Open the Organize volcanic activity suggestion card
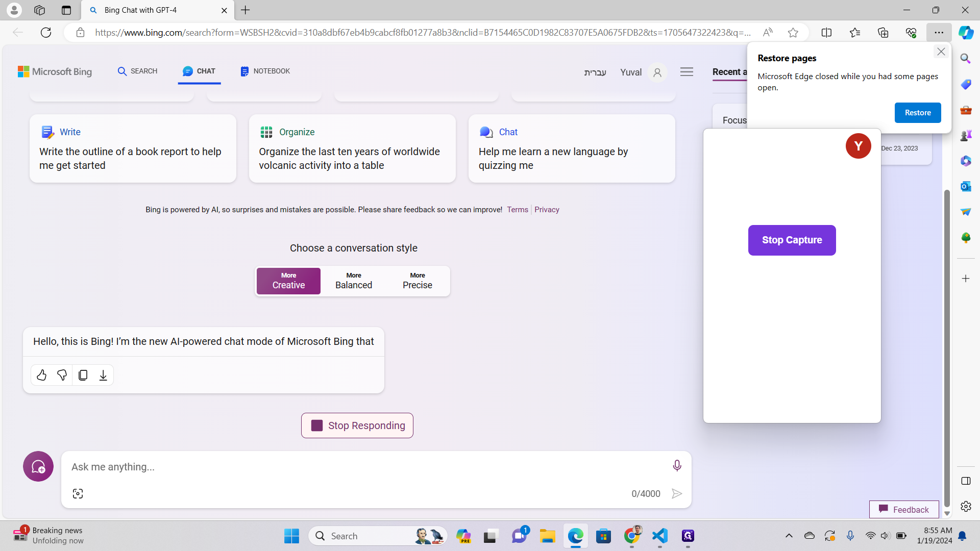The width and height of the screenshot is (980, 551). click(x=352, y=148)
